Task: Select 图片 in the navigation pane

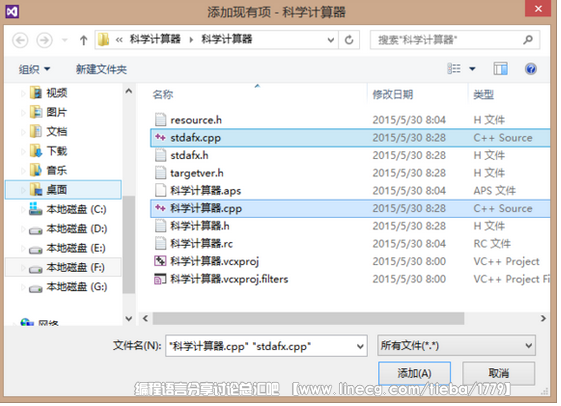Action: tap(57, 112)
